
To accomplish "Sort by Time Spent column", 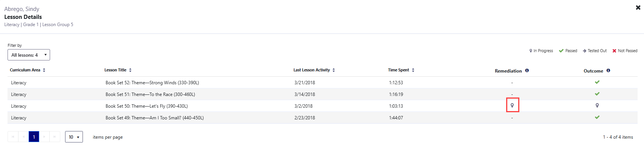I will point(413,70).
